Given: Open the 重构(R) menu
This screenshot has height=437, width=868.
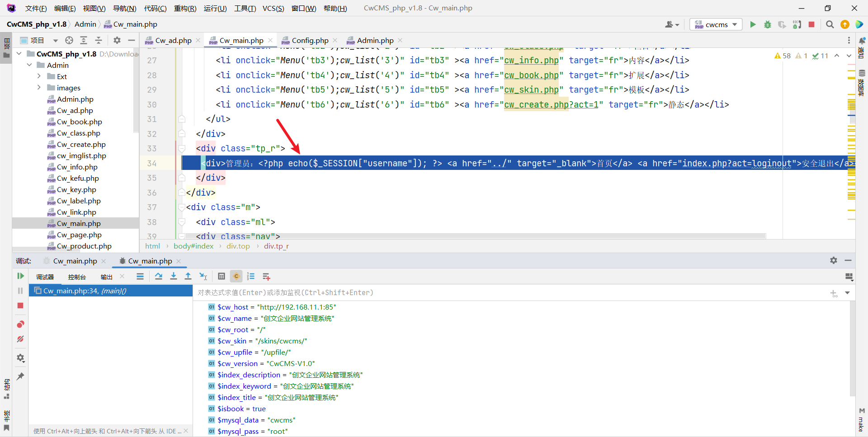Looking at the screenshot, I should [185, 8].
